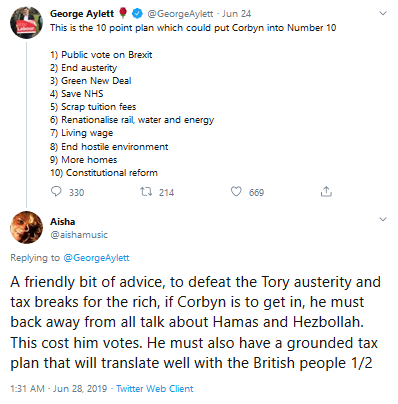Screen dimensions: 398x404
Task: Open Aisha's profile avatar
Action: pos(26,227)
